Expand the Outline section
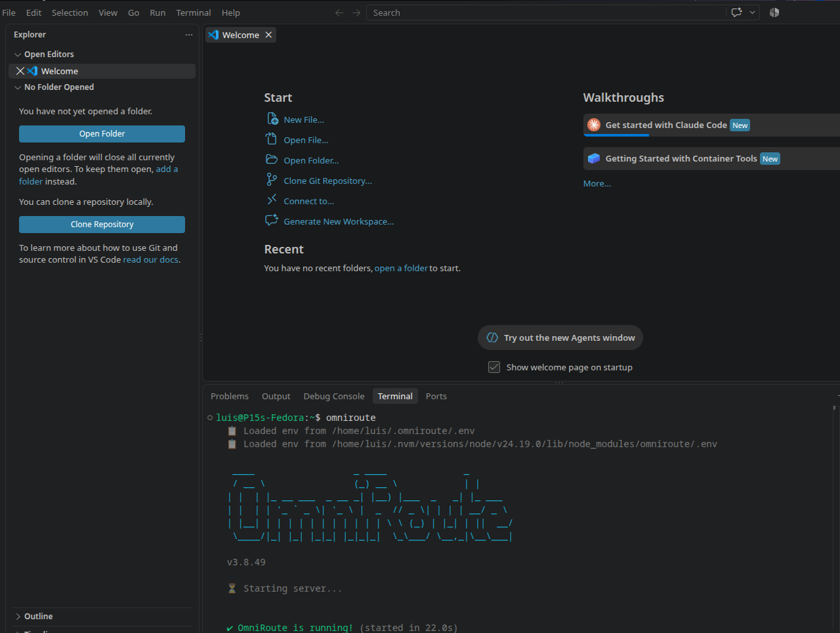Screen dimensions: 840x633 pyautogui.click(x=18, y=617)
